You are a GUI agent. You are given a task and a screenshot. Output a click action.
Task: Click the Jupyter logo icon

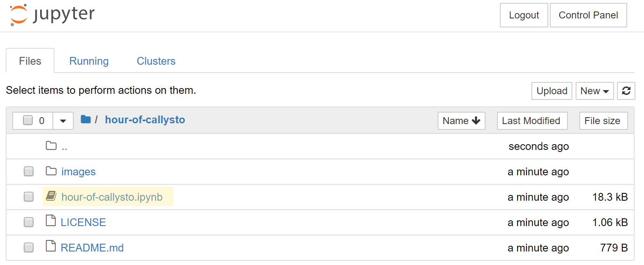point(18,15)
